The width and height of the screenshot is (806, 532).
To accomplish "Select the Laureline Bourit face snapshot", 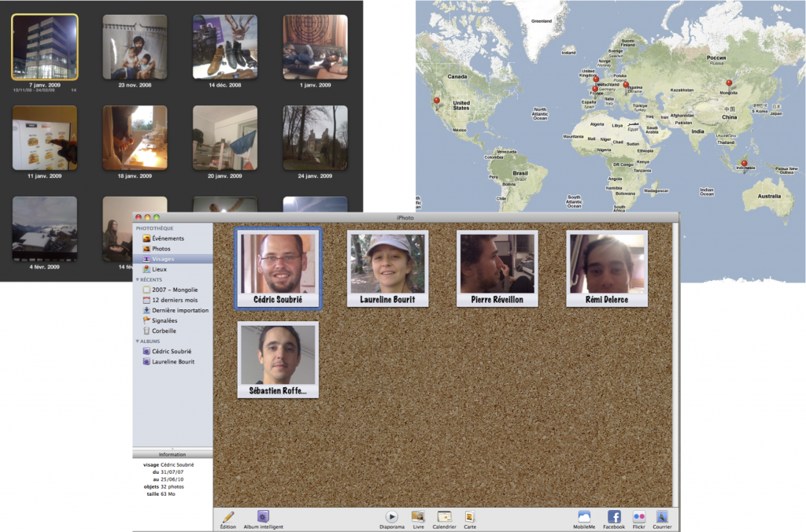I will (387, 269).
